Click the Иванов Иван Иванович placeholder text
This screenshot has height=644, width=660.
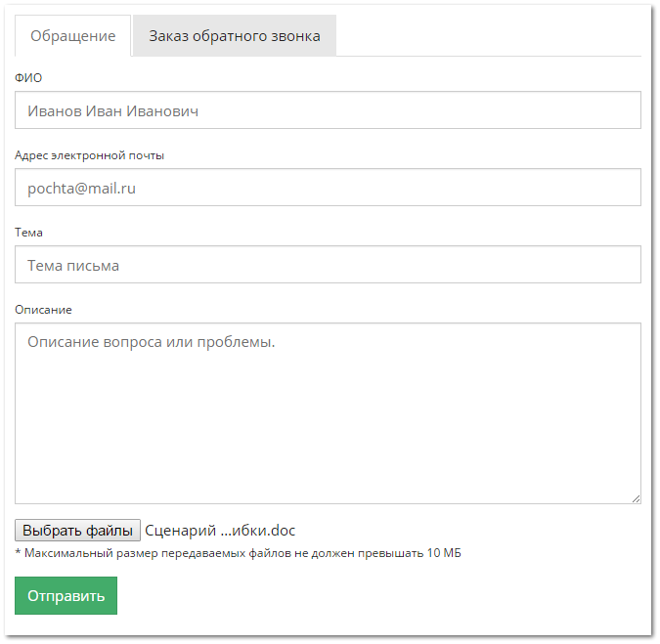pos(112,111)
